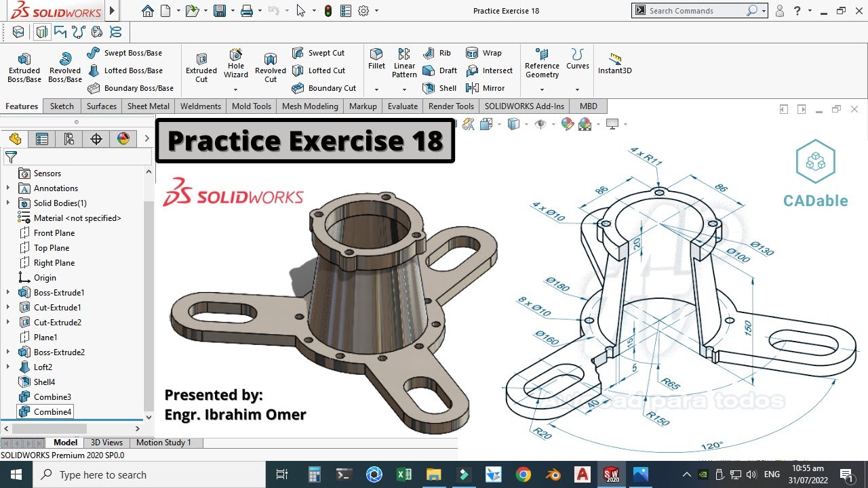Open the Edit Appearance color tool
Viewport: 868px width, 488px height.
pos(568,123)
